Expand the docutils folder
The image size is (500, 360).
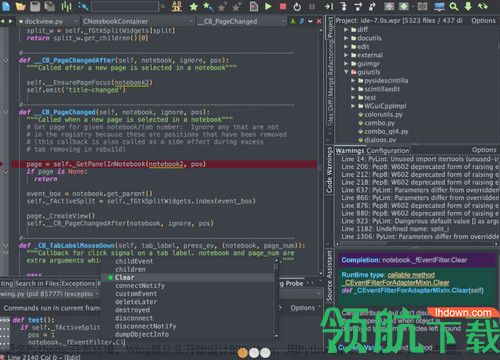click(x=346, y=38)
